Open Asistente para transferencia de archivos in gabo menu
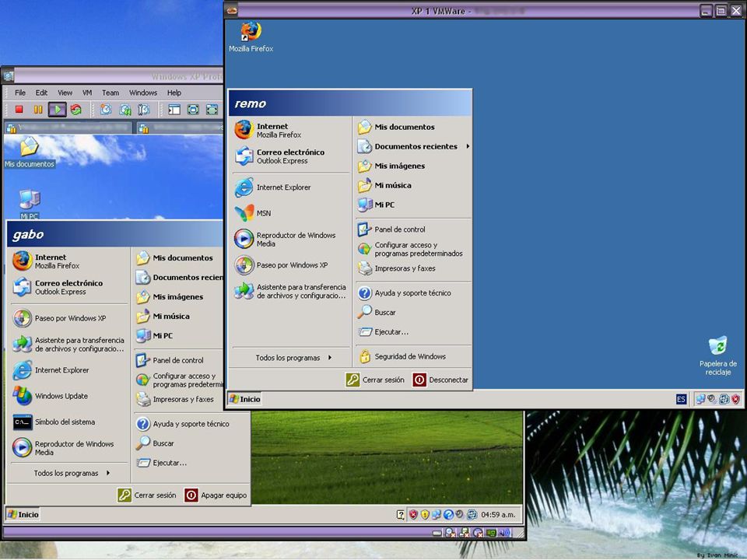747x560 pixels. point(69,345)
